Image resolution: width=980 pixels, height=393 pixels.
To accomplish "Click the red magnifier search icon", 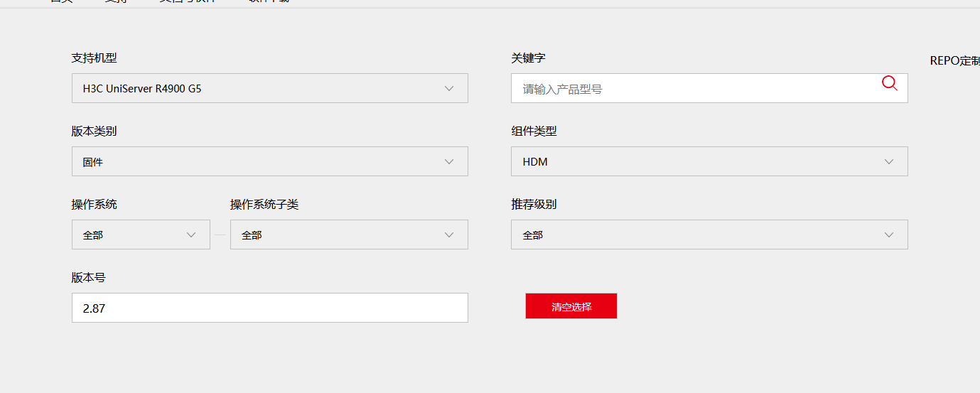I will (889, 84).
